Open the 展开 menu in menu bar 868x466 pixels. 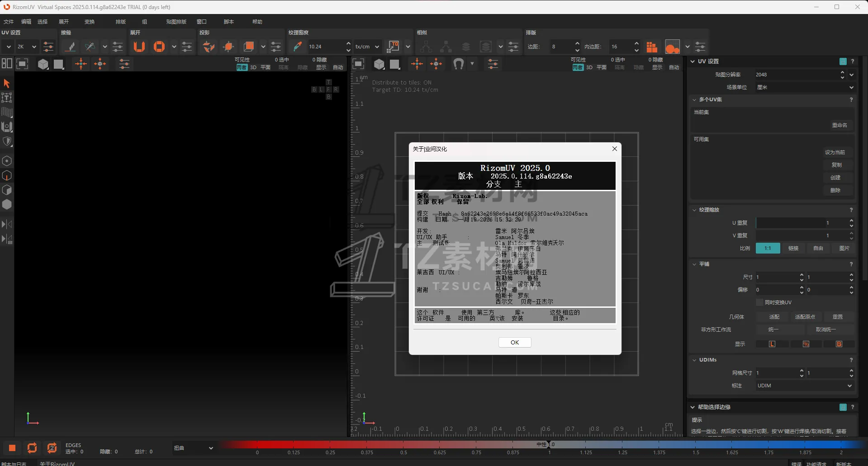64,22
